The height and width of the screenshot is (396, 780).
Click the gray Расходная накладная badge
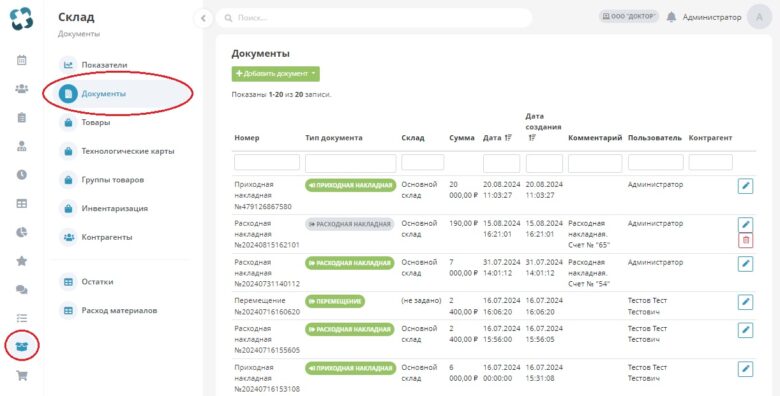(350, 224)
